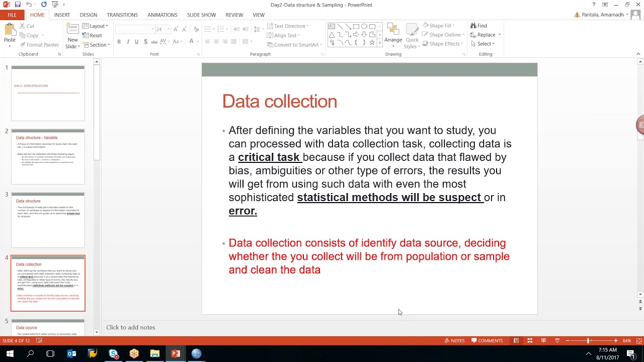
Task: Start slideshow from beginning via quick access icon
Action: (x=55, y=5)
